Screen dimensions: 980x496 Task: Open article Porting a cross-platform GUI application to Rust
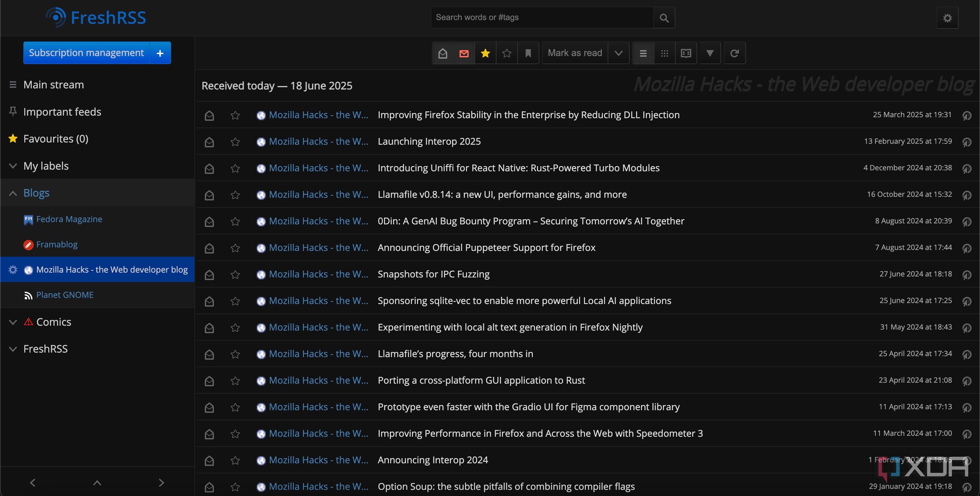(481, 380)
